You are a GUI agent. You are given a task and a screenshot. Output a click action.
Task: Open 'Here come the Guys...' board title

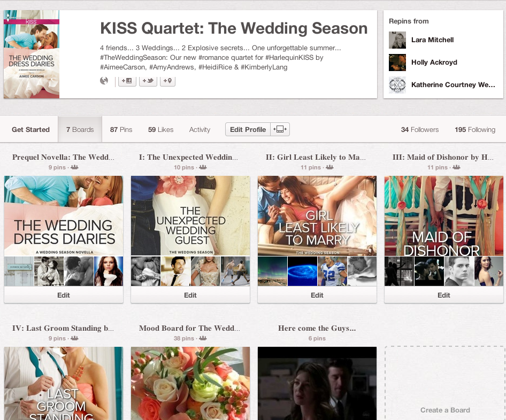coord(317,328)
